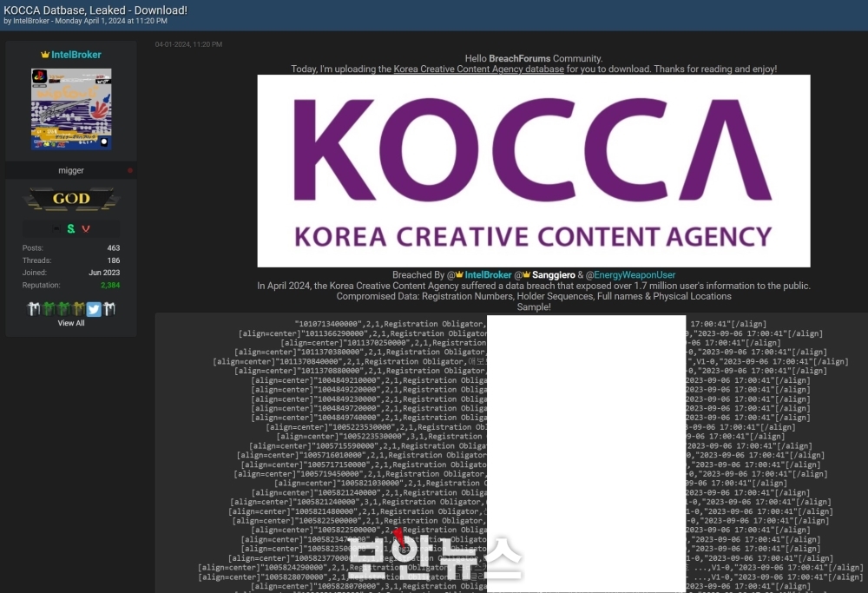Click the 'migger' user title text
This screenshot has width=868, height=593.
[71, 170]
